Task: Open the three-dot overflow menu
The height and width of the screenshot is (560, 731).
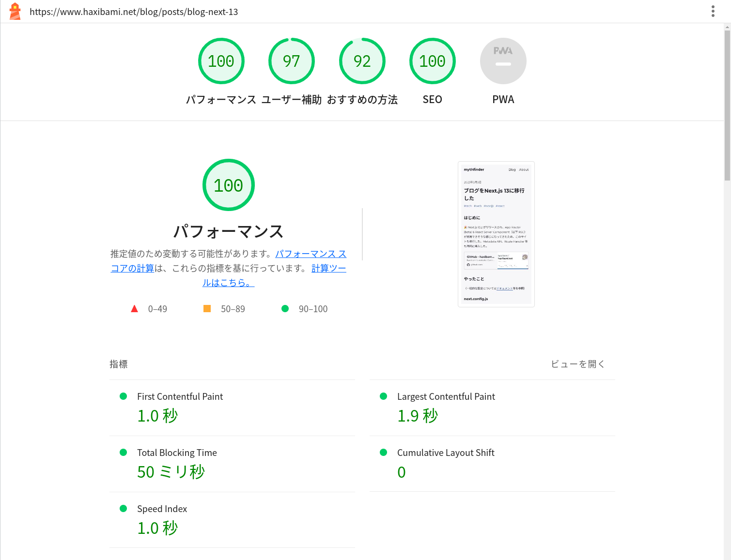Action: (x=713, y=11)
